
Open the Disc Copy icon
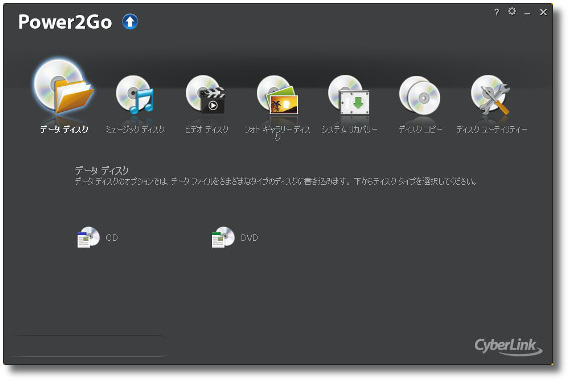pos(420,95)
